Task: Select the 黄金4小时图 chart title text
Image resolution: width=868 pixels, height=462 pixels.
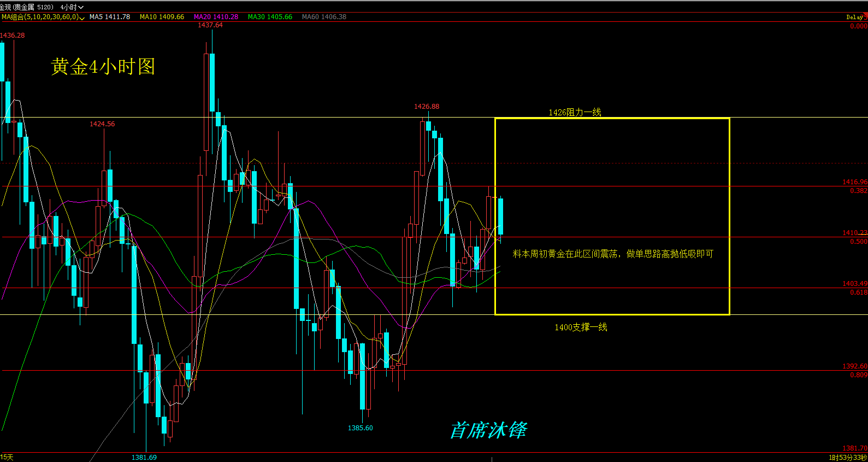Action: pos(103,67)
